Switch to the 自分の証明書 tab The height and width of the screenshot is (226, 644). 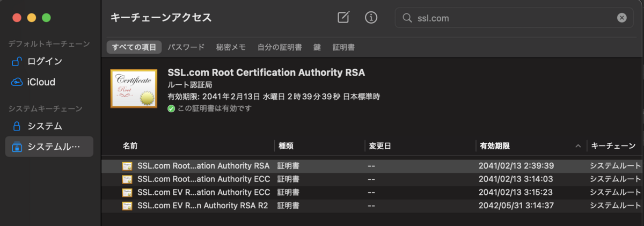coord(280,47)
